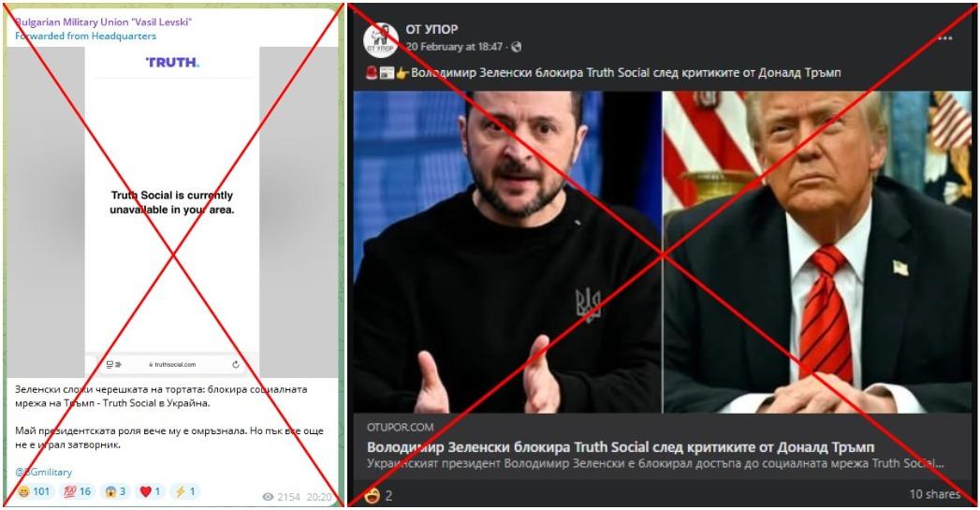Click the globe public-visibility icon
This screenshot has width=980, height=510.
coord(517,47)
